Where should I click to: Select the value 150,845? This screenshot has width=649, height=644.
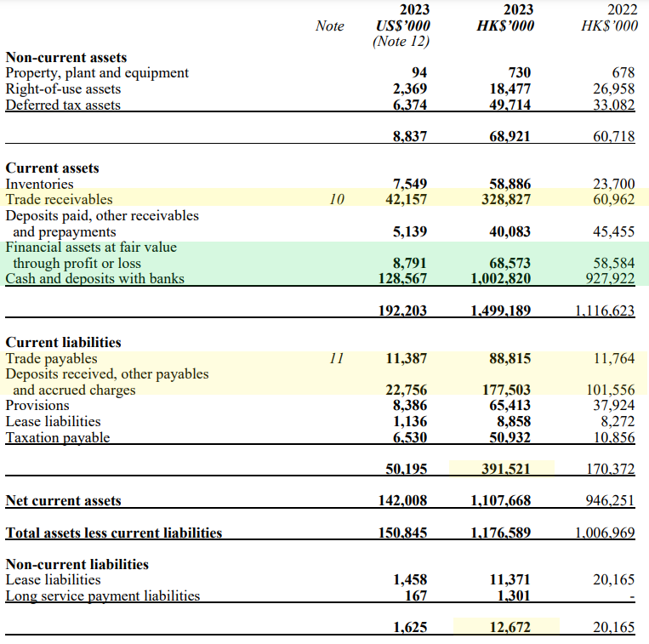(402, 533)
